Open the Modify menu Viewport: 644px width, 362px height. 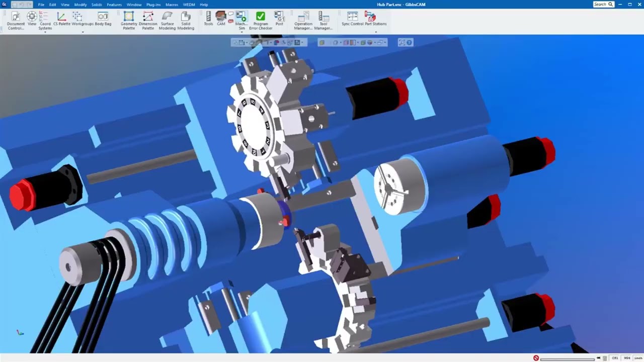pyautogui.click(x=80, y=5)
